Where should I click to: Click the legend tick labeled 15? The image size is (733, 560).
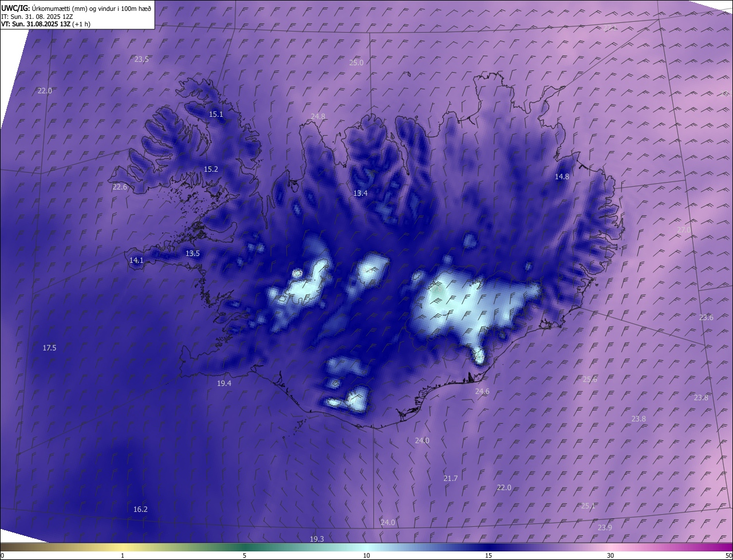coord(488,556)
